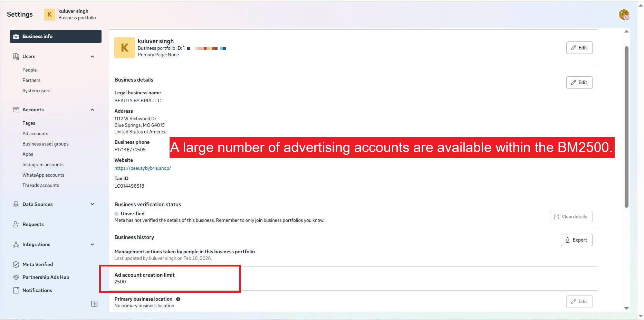Click the download icon on Export button

[567, 240]
